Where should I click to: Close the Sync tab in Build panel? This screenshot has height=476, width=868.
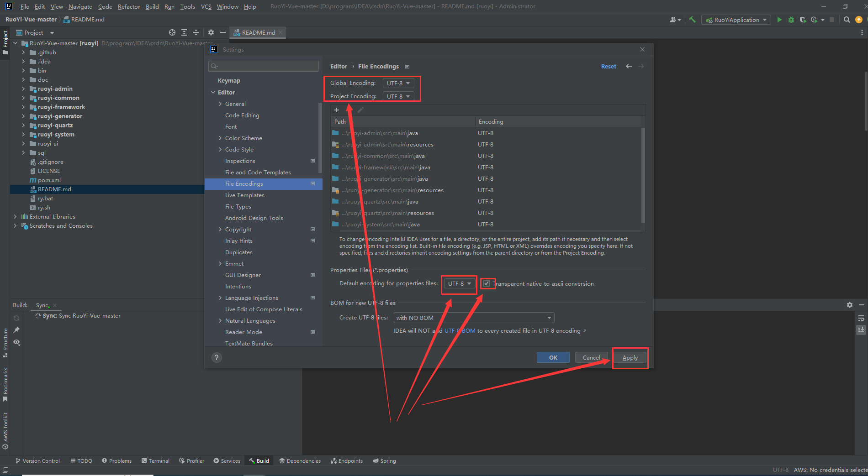tap(55, 305)
